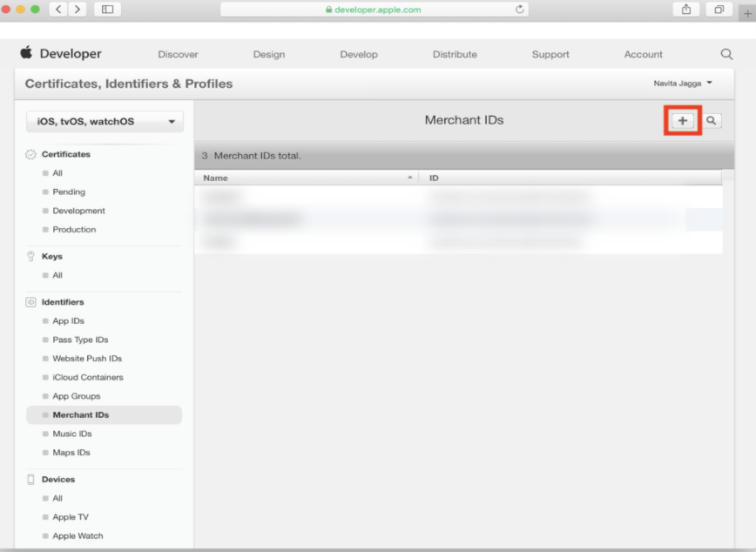
Task: Open Maps IDs
Action: pos(71,453)
